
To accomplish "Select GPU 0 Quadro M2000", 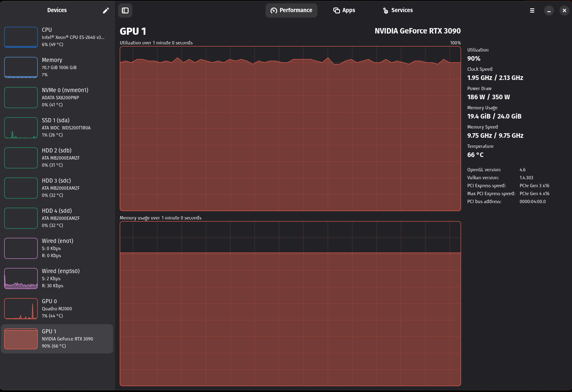I will tap(57, 309).
